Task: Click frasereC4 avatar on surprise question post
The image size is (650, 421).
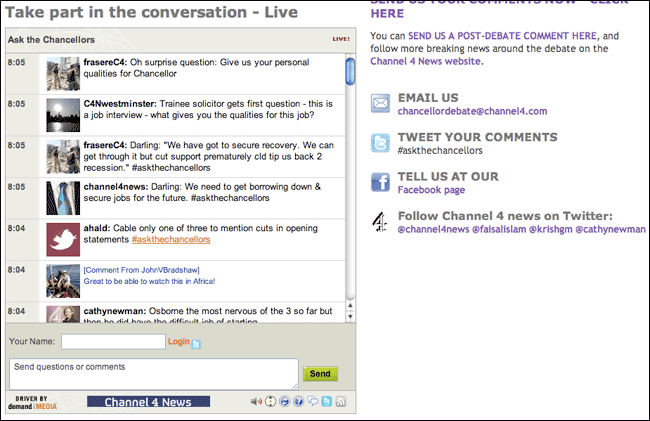Action: point(63,74)
